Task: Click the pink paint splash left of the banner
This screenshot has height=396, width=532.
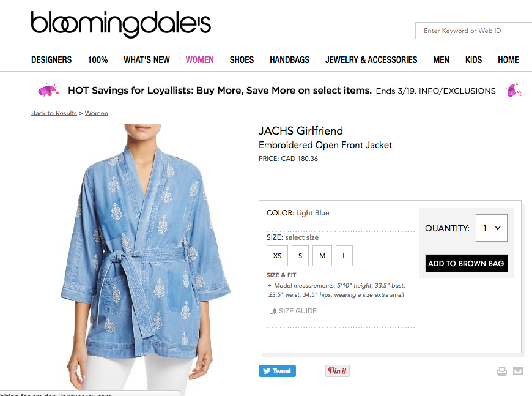Action: 48,91
